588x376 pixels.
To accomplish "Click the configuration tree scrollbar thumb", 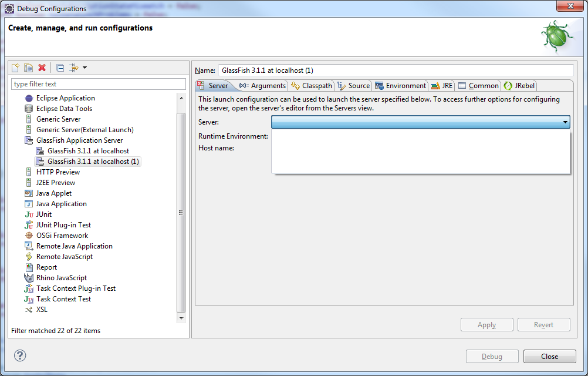I will tap(181, 213).
